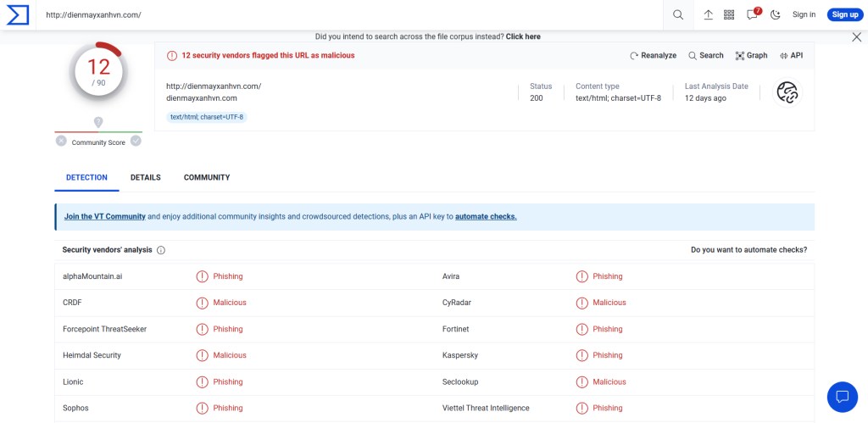
Task: Click the alert icon in the Sophos row
Action: coord(203,408)
